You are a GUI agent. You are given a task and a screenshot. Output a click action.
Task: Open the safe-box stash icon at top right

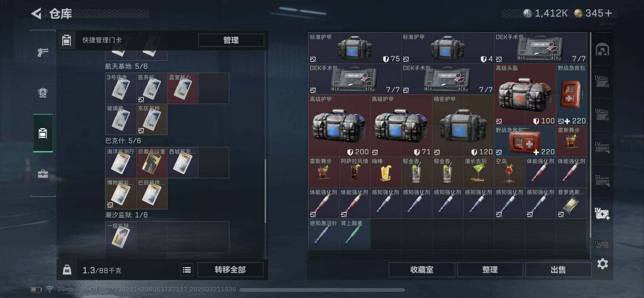point(602,49)
